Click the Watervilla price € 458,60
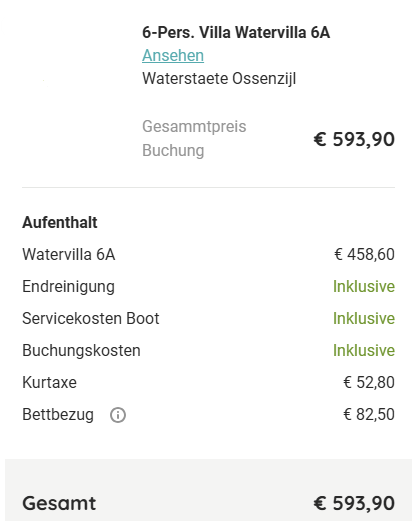 [364, 254]
